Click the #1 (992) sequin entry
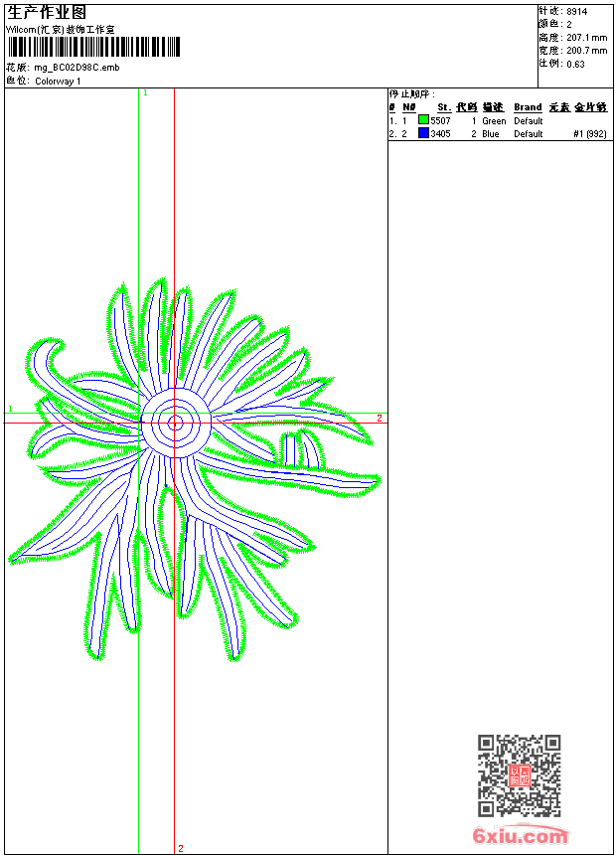Image resolution: width=616 pixels, height=855 pixels. click(x=590, y=133)
